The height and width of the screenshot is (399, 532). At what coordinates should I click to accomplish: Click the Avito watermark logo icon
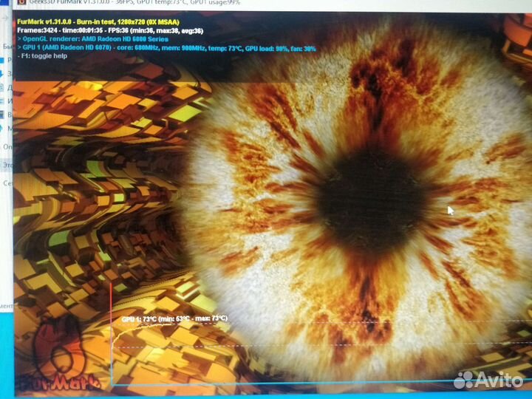(463, 380)
